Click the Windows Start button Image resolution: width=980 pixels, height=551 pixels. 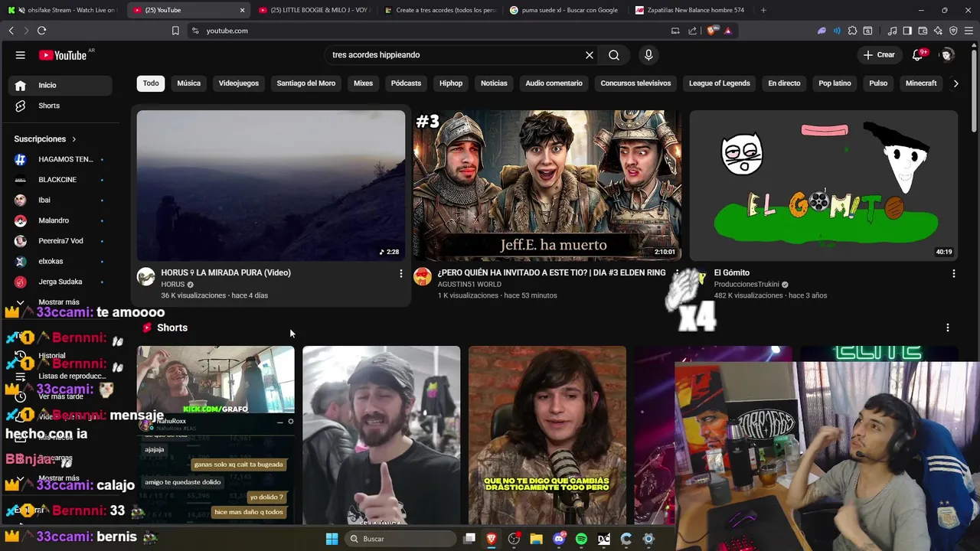(332, 539)
